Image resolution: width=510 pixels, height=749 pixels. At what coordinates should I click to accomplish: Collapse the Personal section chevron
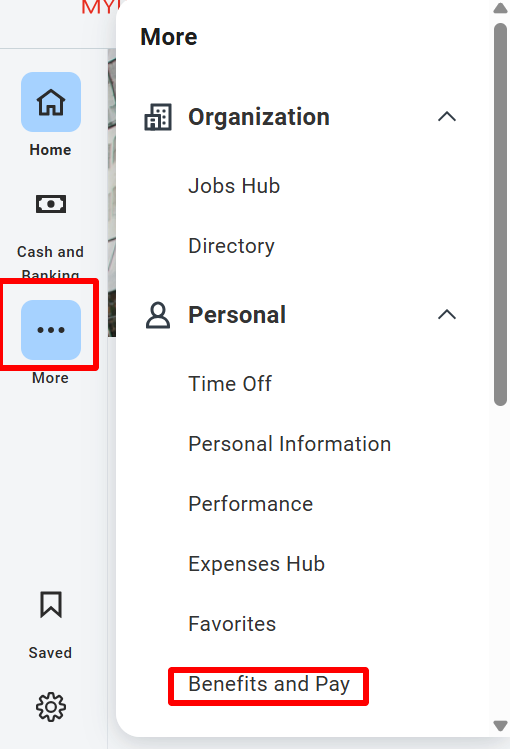click(447, 315)
